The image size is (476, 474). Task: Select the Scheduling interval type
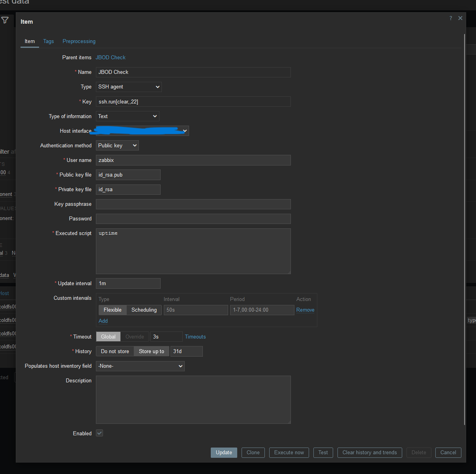click(x=144, y=310)
